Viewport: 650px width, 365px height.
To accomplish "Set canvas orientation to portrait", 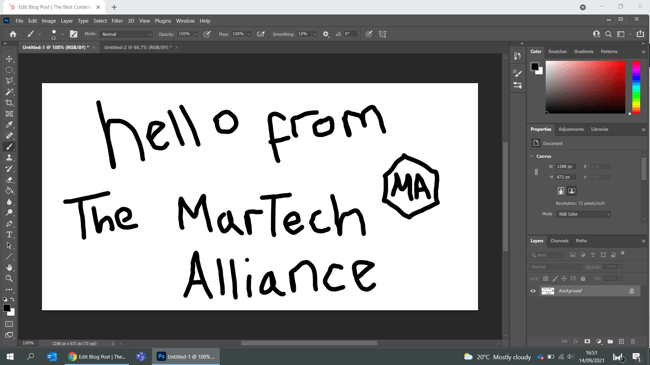I will click(561, 191).
